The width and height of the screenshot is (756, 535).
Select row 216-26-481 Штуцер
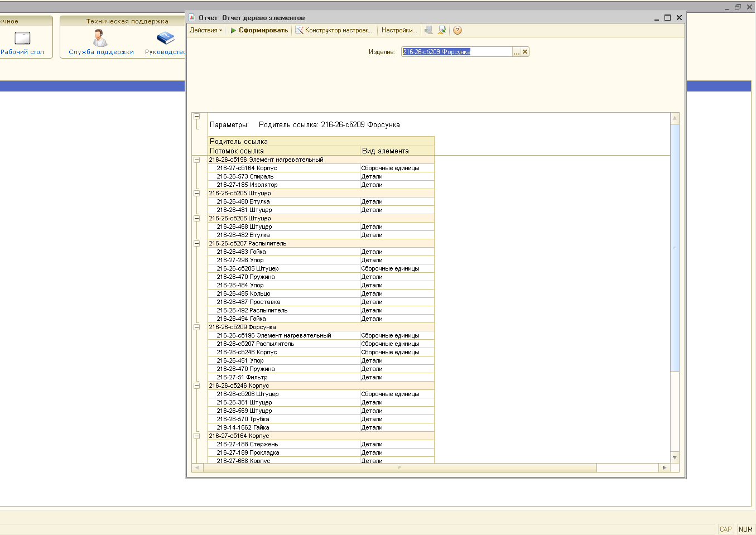(321, 210)
